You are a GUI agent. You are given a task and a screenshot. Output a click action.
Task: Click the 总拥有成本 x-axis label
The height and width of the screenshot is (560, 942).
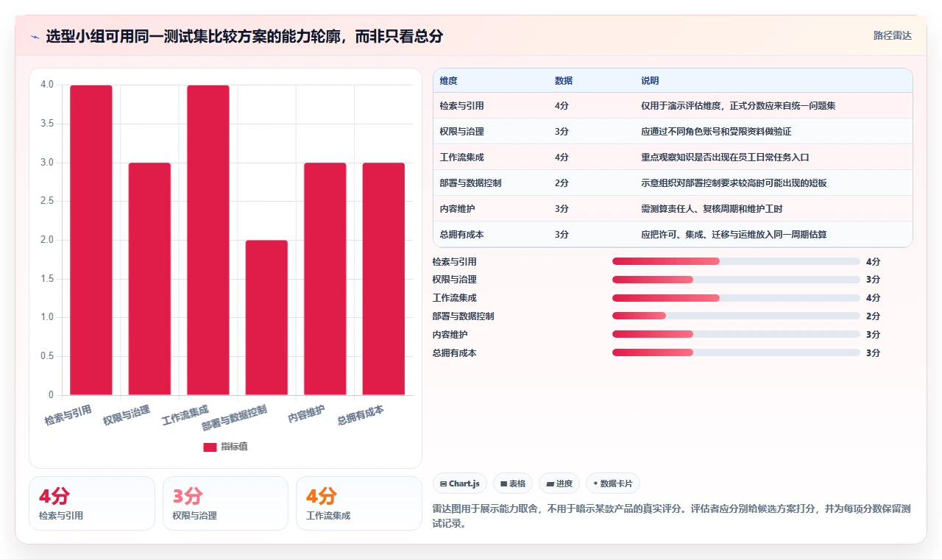click(361, 415)
